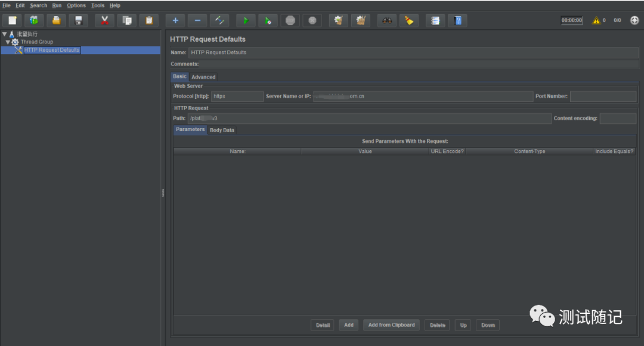Start test without pauses icon
Screen dimensions: 644x346
(x=268, y=20)
